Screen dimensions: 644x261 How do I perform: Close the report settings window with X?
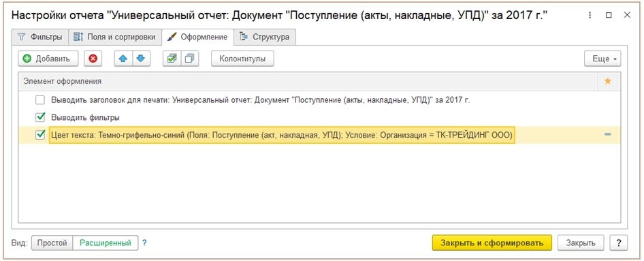[x=627, y=15]
